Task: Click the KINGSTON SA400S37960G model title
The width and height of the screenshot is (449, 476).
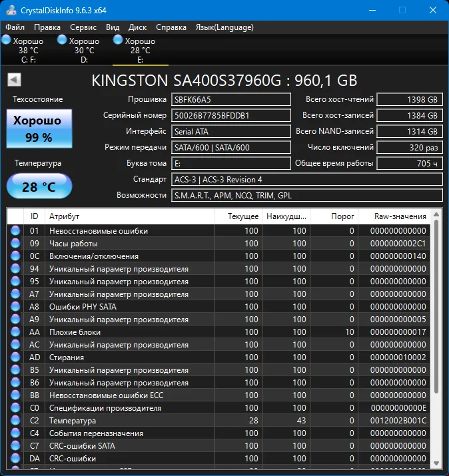Action: click(x=224, y=81)
